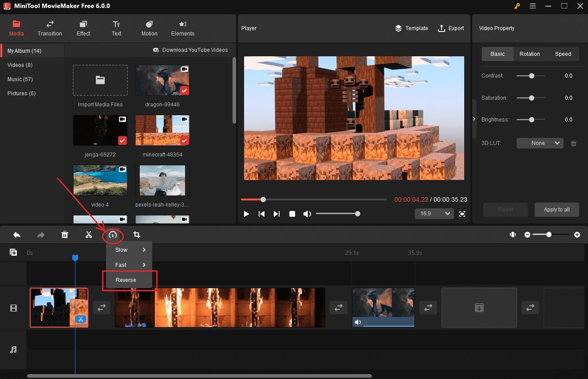
Task: Delete the selected clip with trash icon
Action: 65,235
